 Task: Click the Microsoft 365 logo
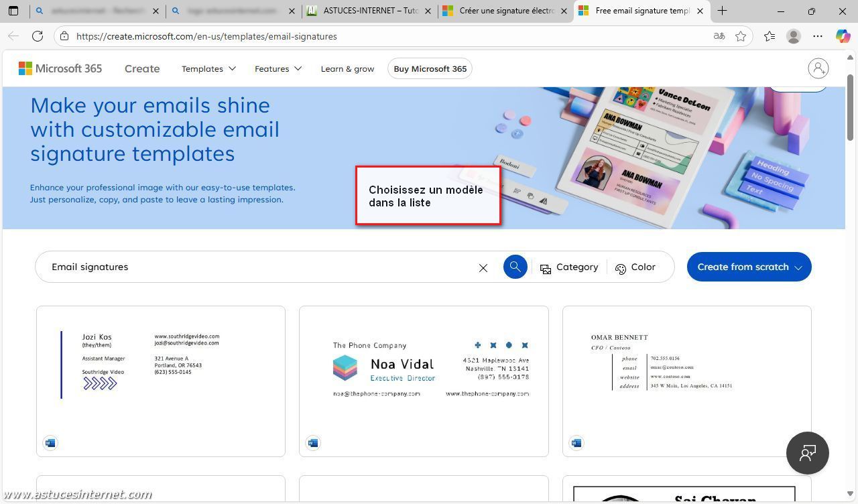click(x=60, y=68)
